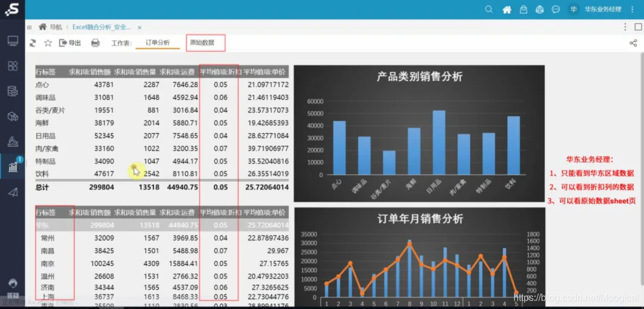Click the 导出 export button
644x309 pixels.
70,43
